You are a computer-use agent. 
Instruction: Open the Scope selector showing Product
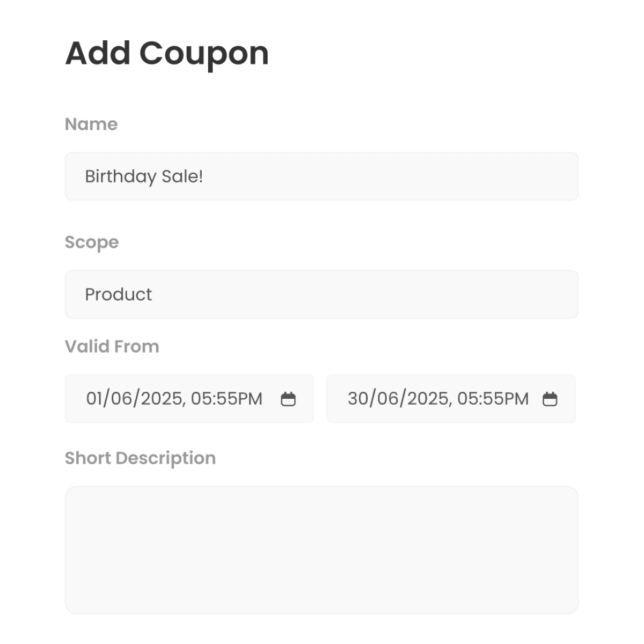[x=321, y=294]
